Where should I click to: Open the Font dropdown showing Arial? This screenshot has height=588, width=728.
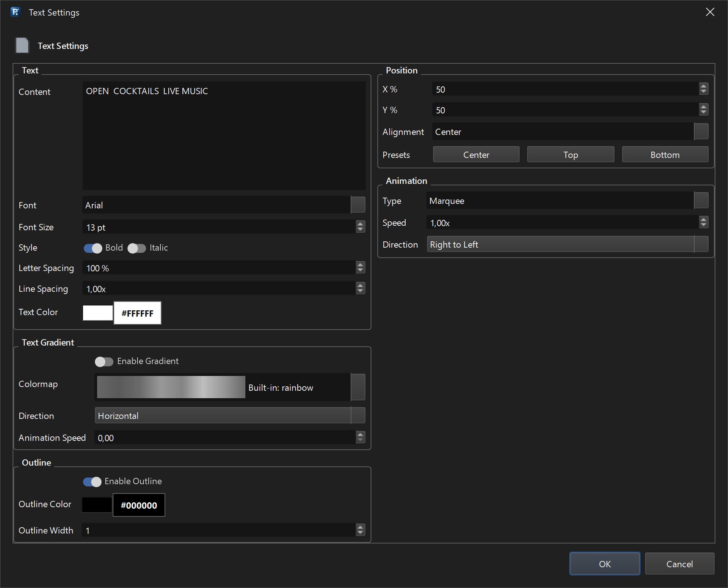click(224, 205)
